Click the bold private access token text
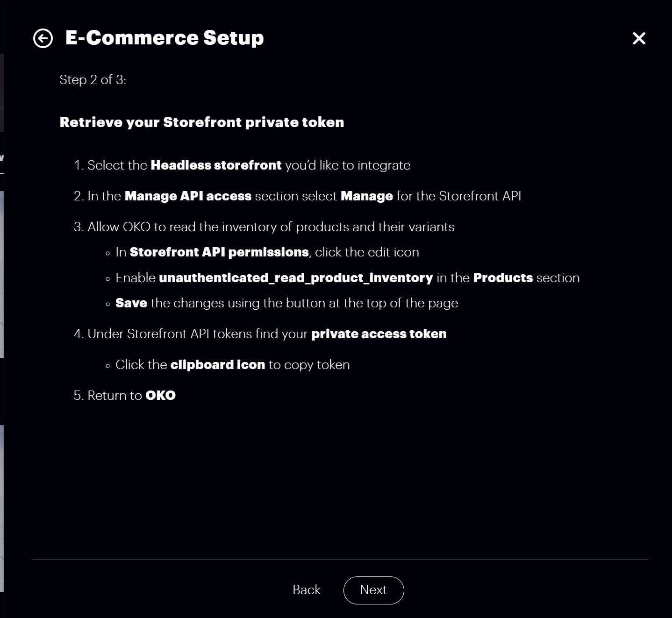 coord(379,334)
